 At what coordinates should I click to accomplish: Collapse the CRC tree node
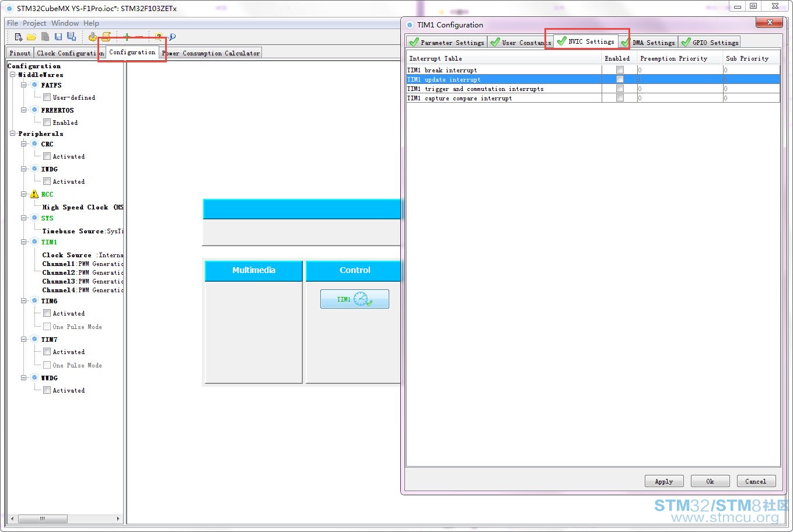[x=24, y=144]
